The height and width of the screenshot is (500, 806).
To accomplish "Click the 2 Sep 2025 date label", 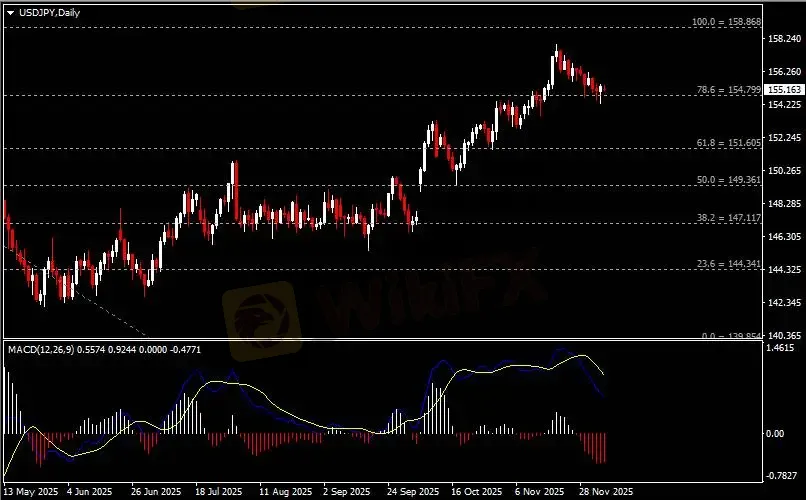I will pyautogui.click(x=347, y=492).
